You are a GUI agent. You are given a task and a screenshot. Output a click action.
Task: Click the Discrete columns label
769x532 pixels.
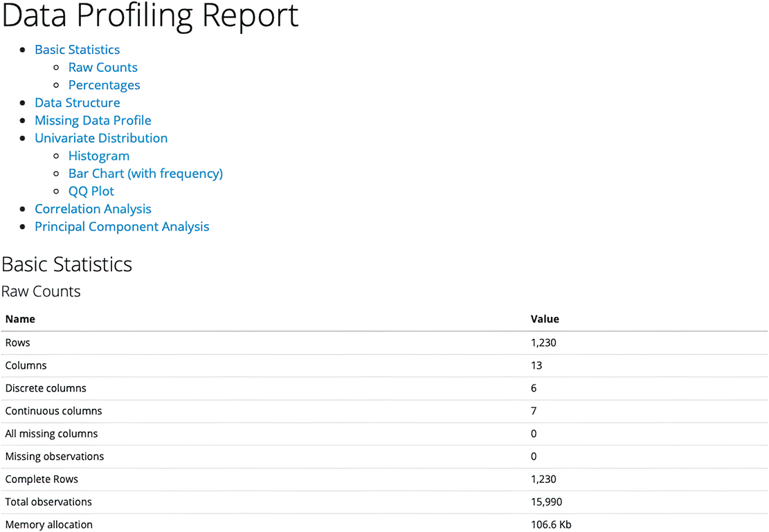pyautogui.click(x=46, y=388)
